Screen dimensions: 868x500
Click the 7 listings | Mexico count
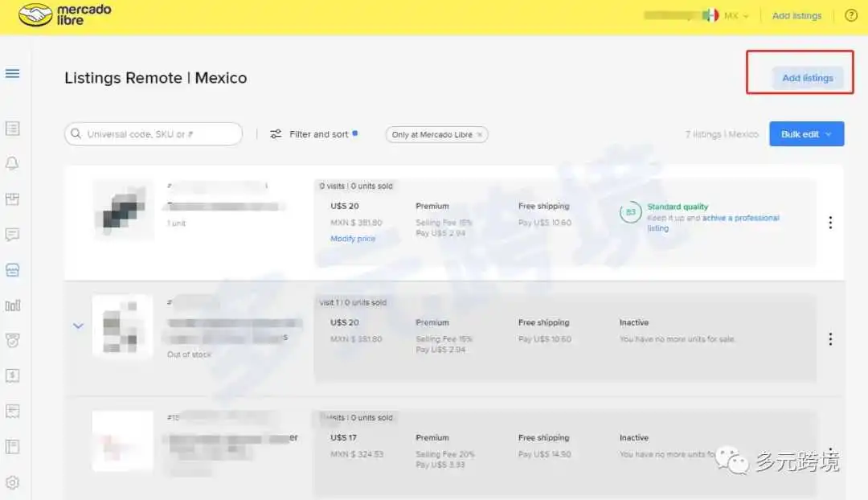click(721, 134)
